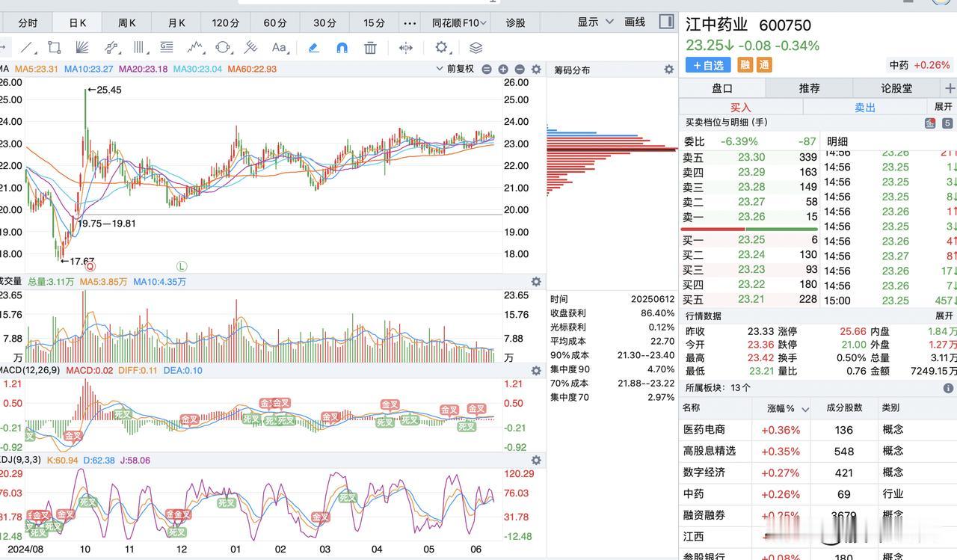The image size is (957, 560).
Task: Select the rectangle shape drawing tool
Action: pos(54,47)
